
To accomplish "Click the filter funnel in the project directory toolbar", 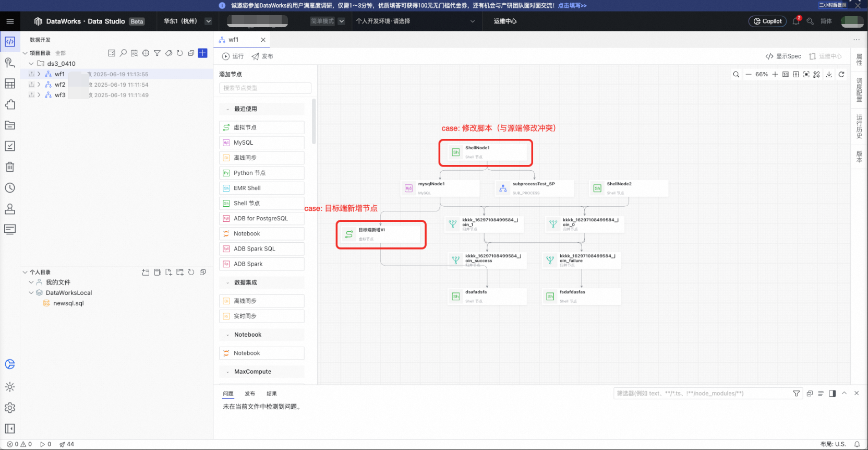I will point(157,53).
